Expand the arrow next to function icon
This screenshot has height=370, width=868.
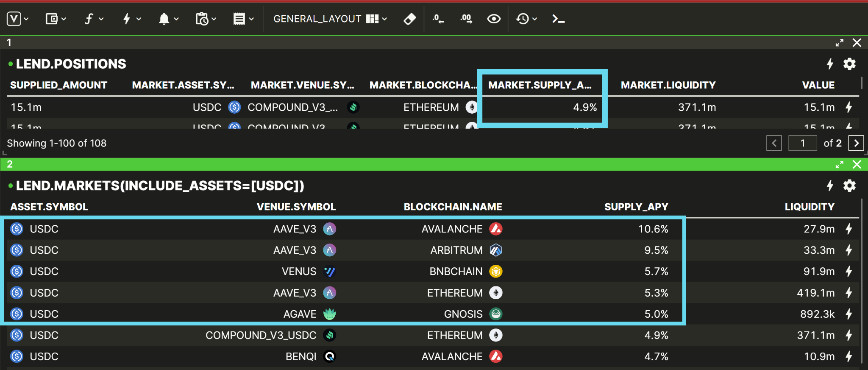click(x=101, y=19)
